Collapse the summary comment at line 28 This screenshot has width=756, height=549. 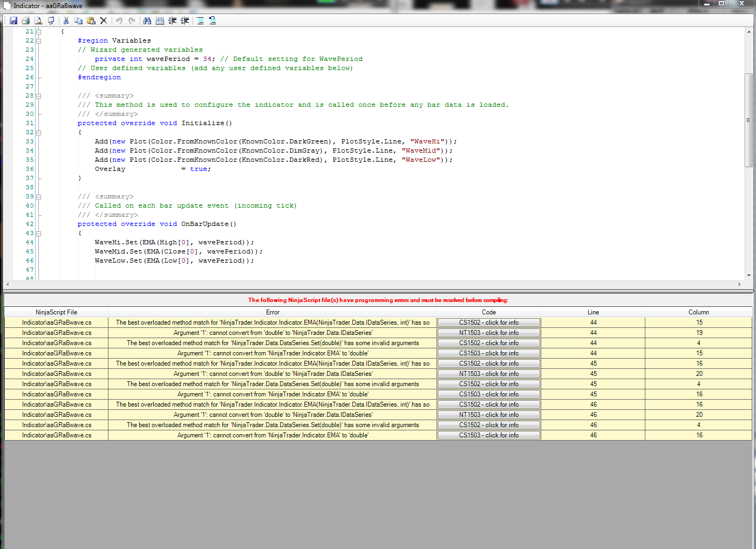(x=39, y=95)
